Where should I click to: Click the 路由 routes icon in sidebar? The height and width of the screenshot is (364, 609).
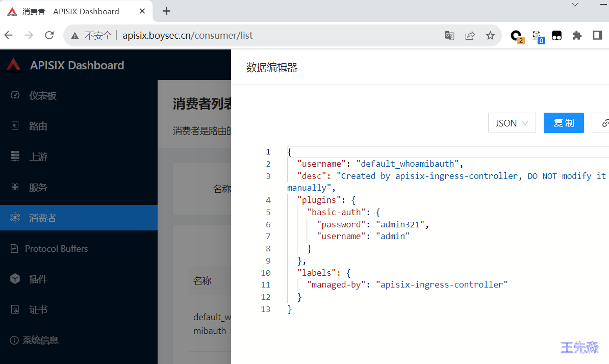pos(15,126)
